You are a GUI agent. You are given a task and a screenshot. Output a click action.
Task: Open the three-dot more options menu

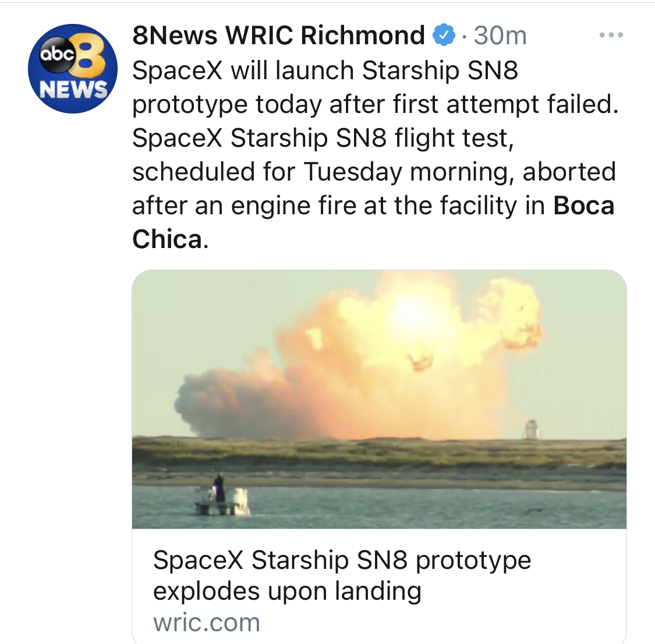click(x=611, y=35)
